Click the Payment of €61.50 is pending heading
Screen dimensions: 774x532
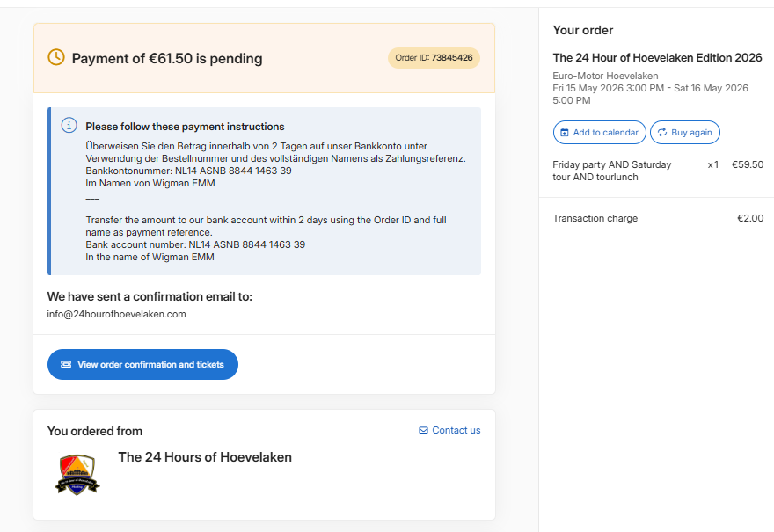tap(167, 59)
